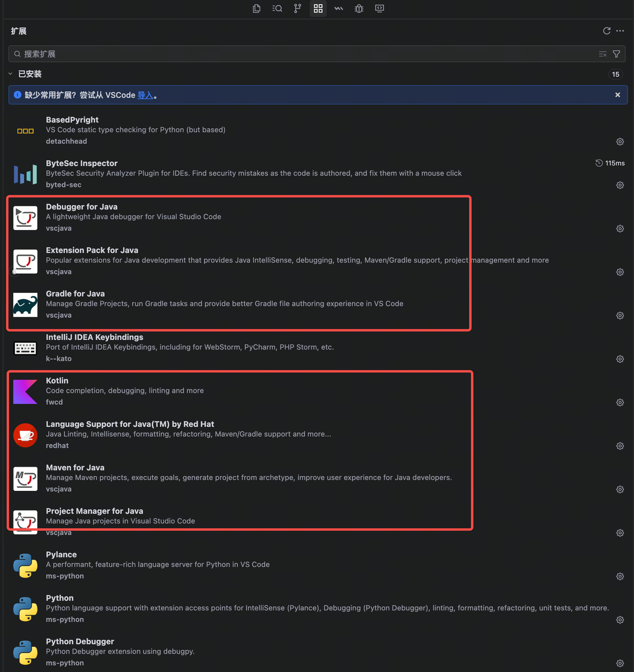Select the Extension Pack for Java title
This screenshot has height=672, width=634.
[92, 250]
